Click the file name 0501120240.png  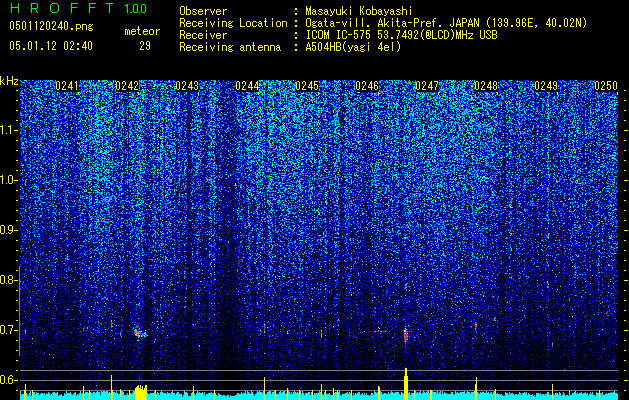(51, 26)
